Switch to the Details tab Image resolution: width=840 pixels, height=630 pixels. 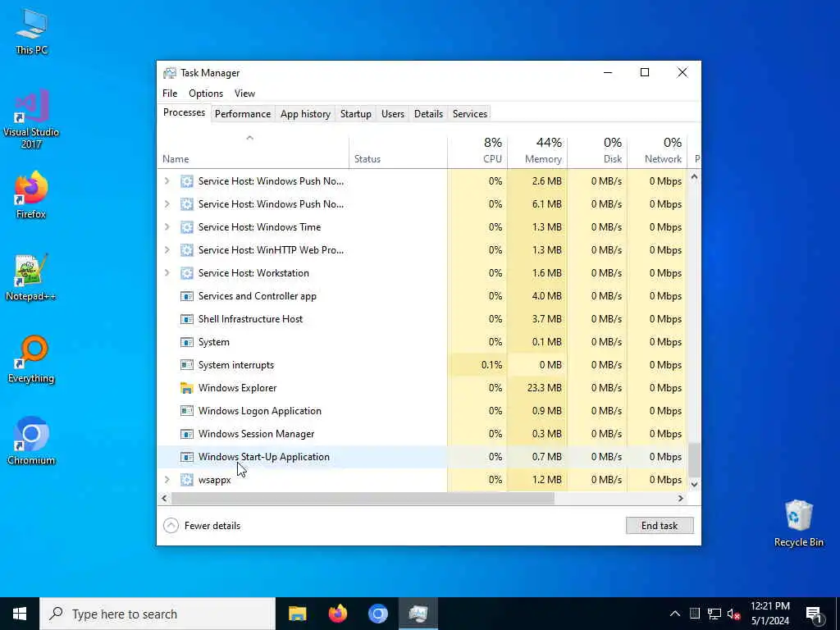coord(428,113)
